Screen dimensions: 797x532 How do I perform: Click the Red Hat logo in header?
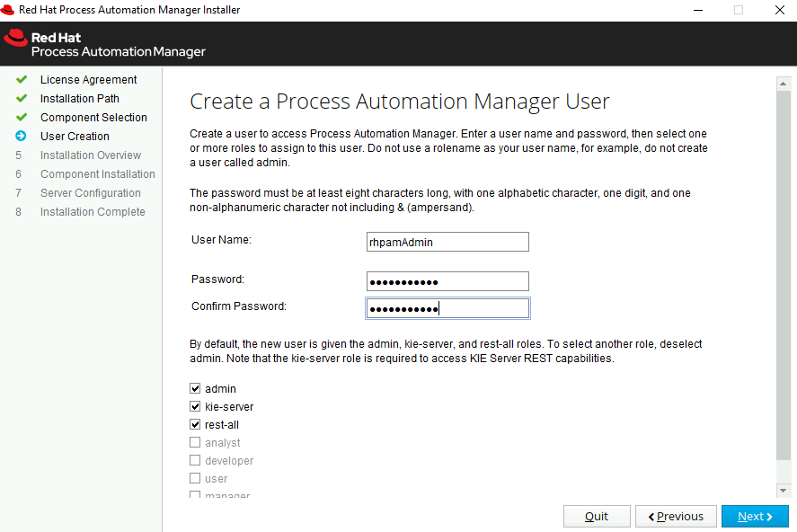pos(16,38)
